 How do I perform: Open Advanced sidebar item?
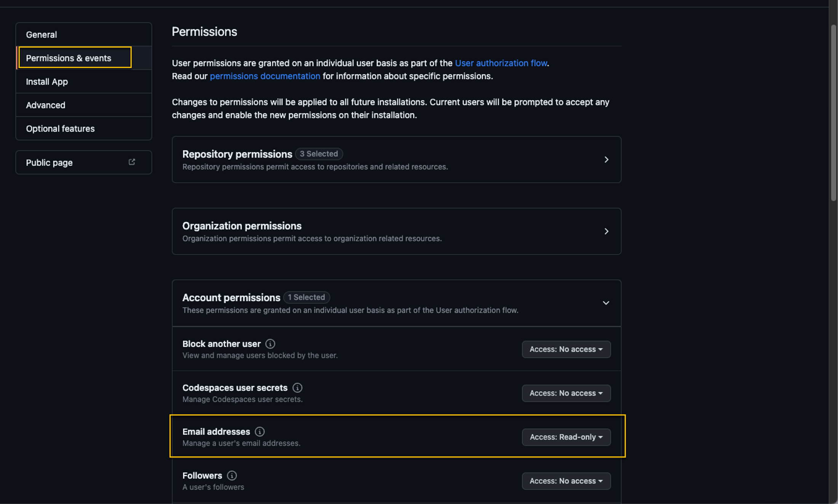84,105
